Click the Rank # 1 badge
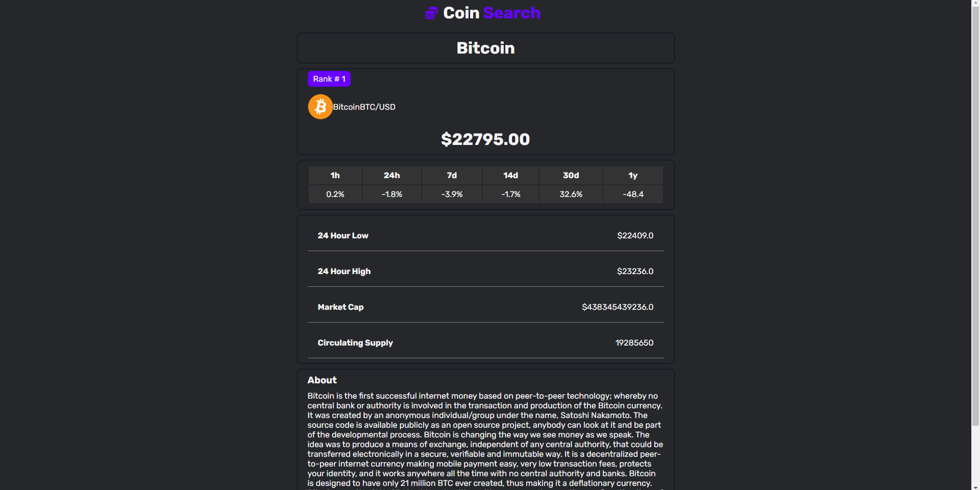 tap(329, 79)
